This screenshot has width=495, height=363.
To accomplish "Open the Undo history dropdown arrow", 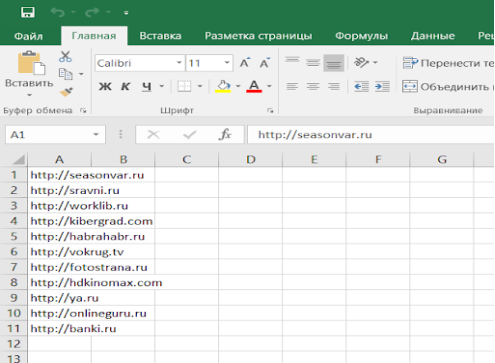I will 73,12.
